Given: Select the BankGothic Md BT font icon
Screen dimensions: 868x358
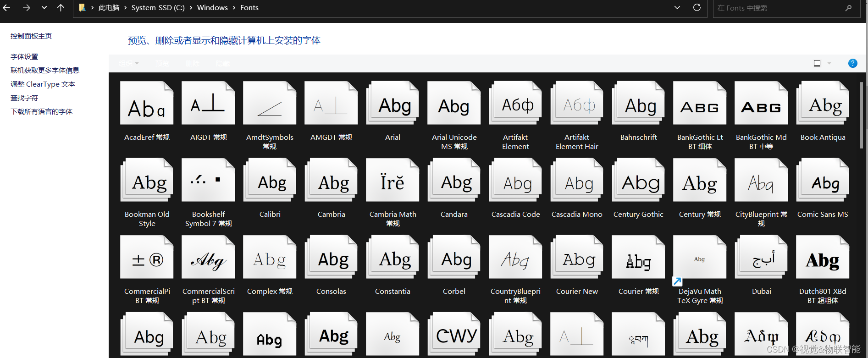Looking at the screenshot, I should tap(761, 103).
